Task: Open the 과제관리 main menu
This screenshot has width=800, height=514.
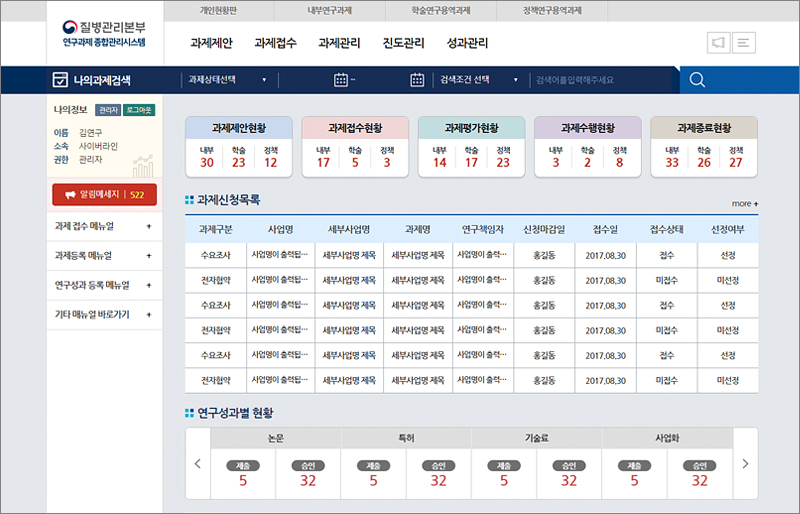Action: point(338,43)
